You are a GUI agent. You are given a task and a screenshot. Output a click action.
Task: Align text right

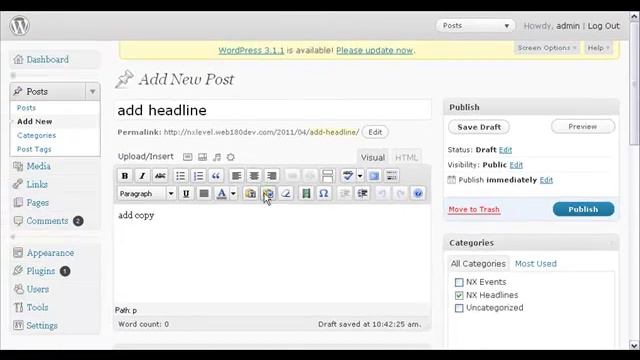[x=271, y=176]
